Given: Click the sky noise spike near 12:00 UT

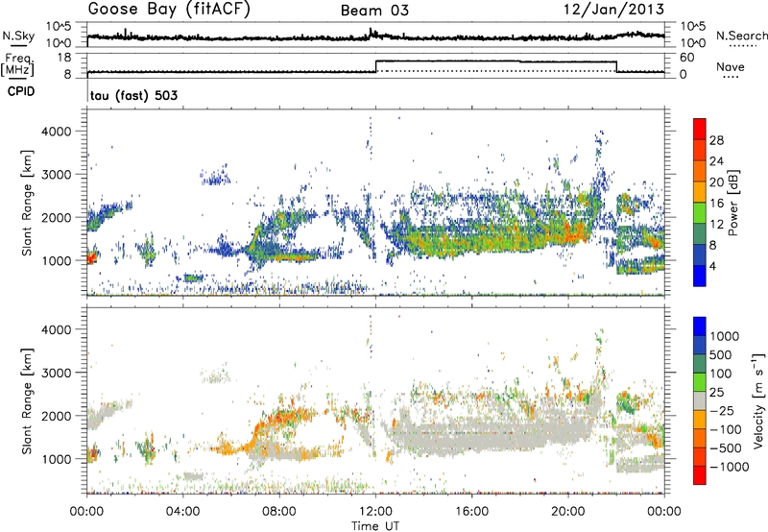Looking at the screenshot, I should 371,33.
